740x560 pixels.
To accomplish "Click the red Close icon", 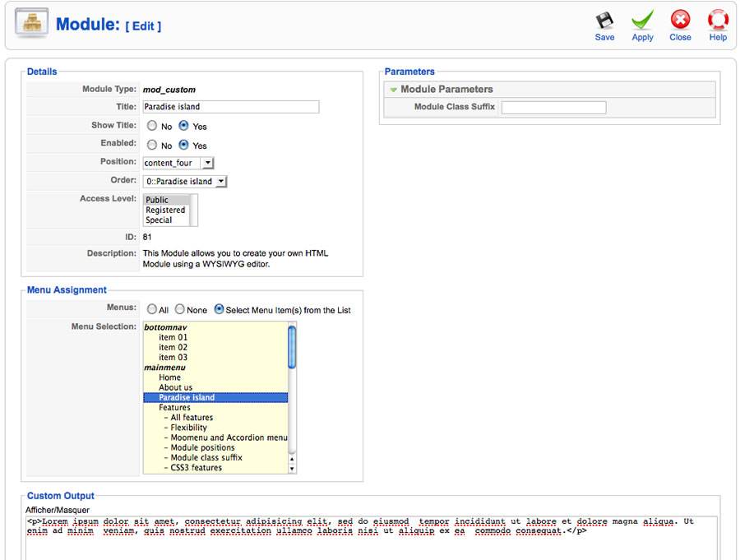I will coord(680,20).
